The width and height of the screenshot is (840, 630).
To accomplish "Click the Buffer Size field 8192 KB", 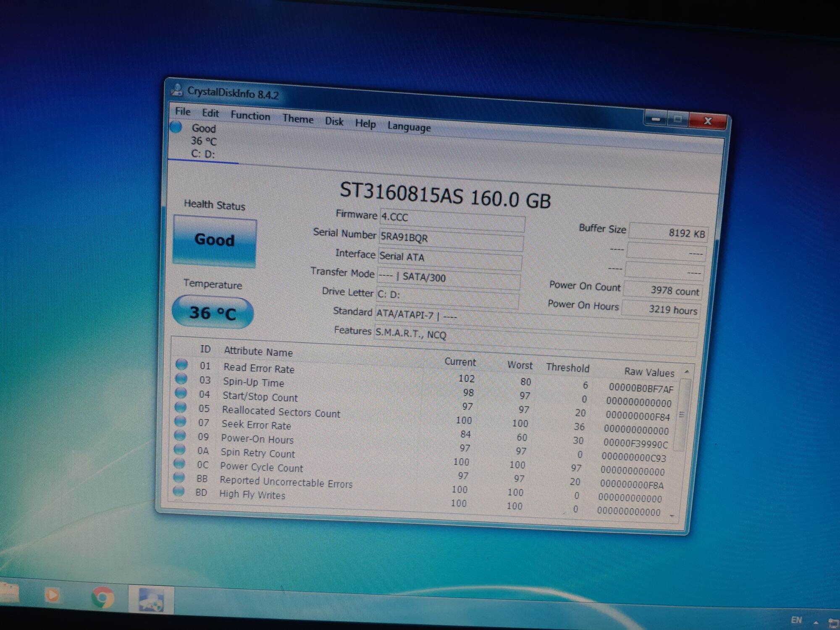I will coord(668,233).
